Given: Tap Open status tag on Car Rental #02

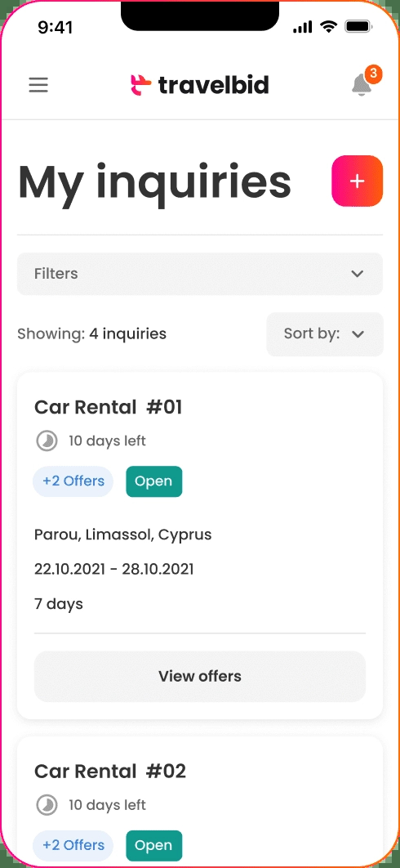Looking at the screenshot, I should coord(153,846).
